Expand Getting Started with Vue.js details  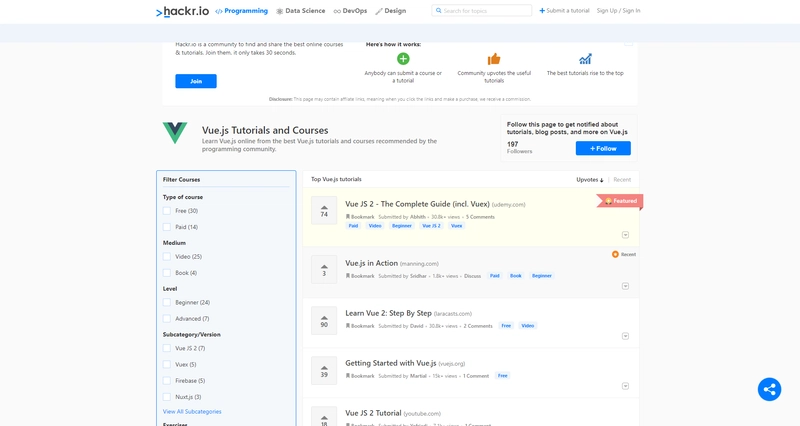point(626,386)
